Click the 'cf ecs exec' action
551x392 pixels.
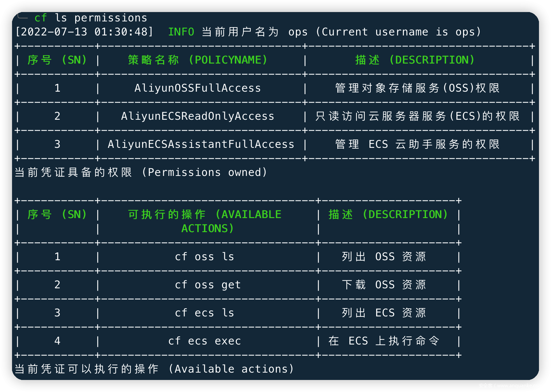coord(204,341)
